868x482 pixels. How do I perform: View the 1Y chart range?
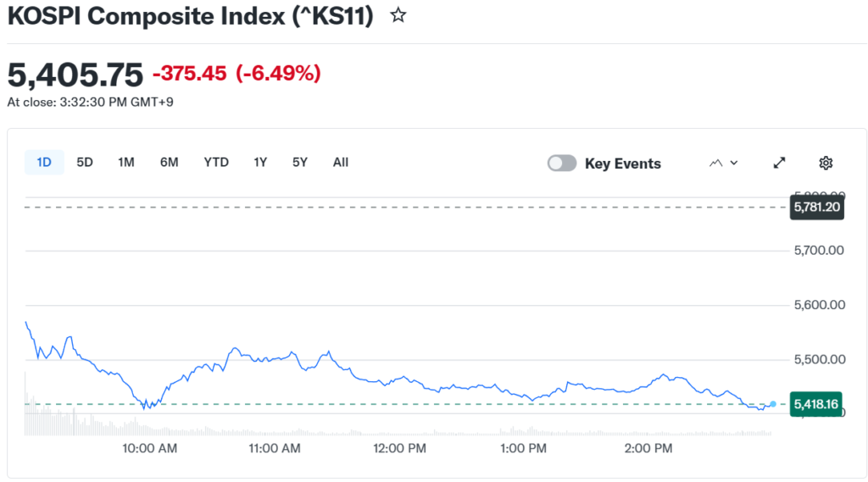pos(260,162)
